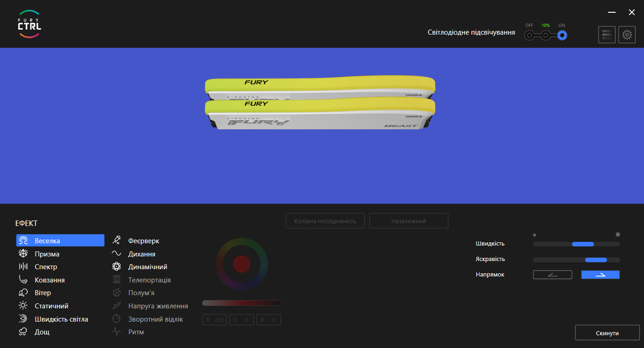Adjust the Яскравість brightness slider
Screen dimensions: 644x348
click(x=577, y=260)
